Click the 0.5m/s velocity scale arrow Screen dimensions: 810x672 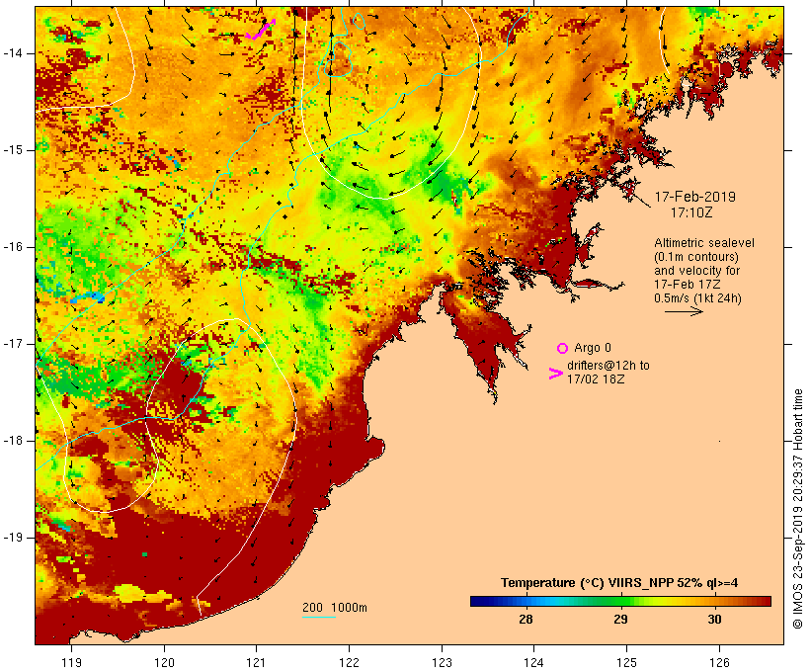684,311
